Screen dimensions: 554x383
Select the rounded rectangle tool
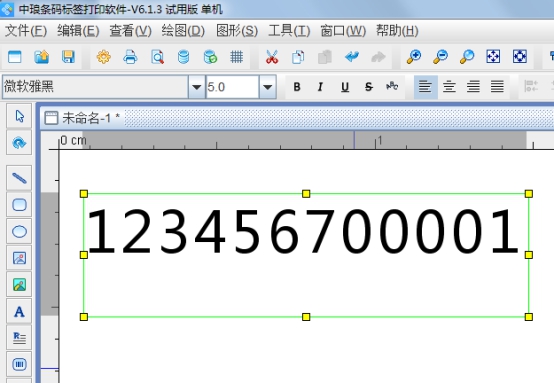pyautogui.click(x=19, y=205)
